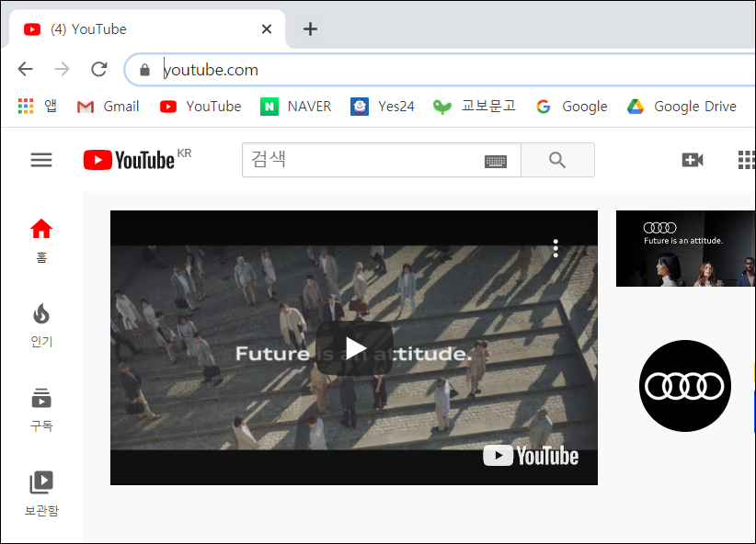Open the video's three-dot options menu
The image size is (756, 544).
coord(556,249)
